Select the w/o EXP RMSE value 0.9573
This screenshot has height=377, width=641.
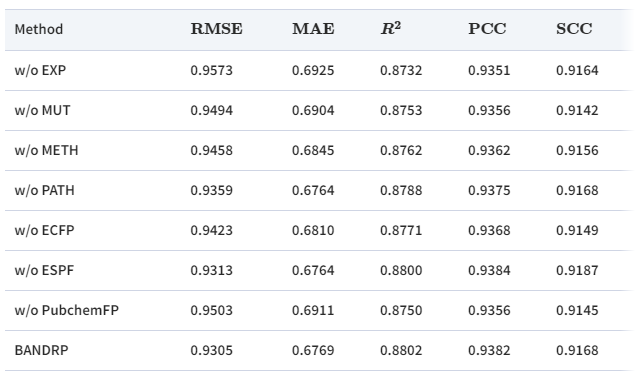[211, 70]
